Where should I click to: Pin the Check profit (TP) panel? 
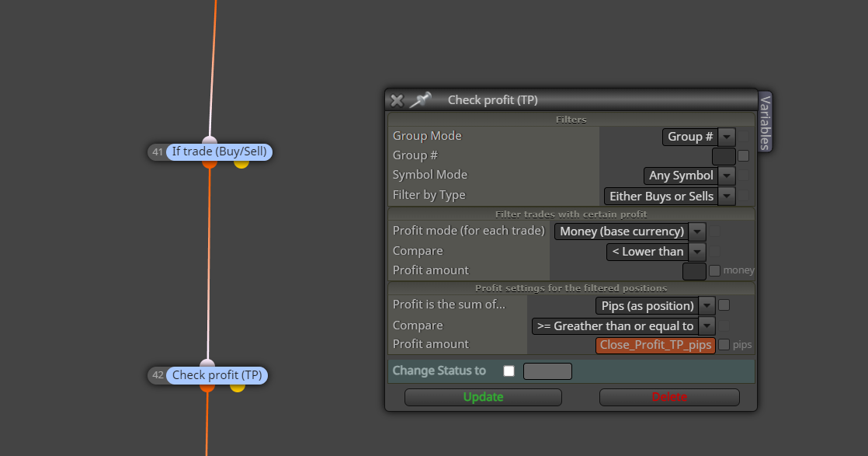[420, 99]
